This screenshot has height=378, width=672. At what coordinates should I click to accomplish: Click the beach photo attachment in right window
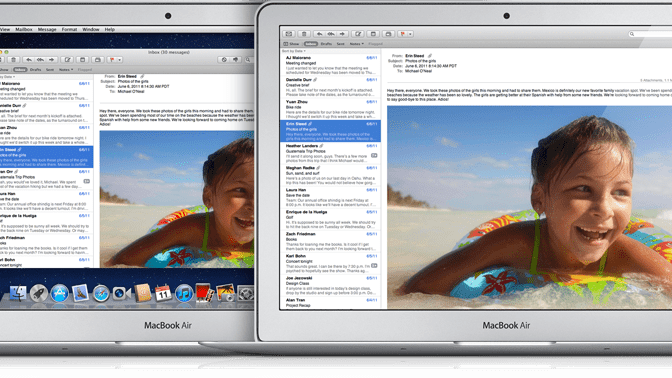click(x=529, y=207)
